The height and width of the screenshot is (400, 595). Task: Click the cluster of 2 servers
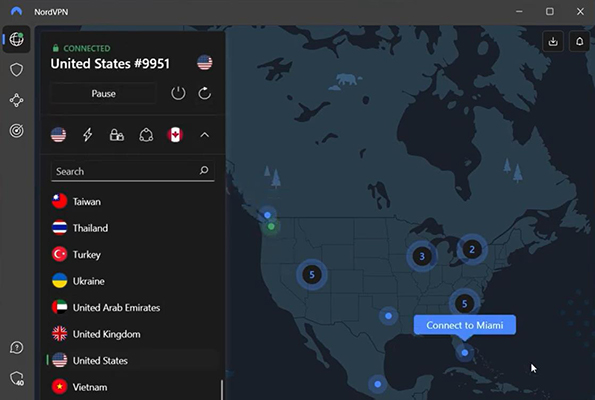pyautogui.click(x=472, y=249)
